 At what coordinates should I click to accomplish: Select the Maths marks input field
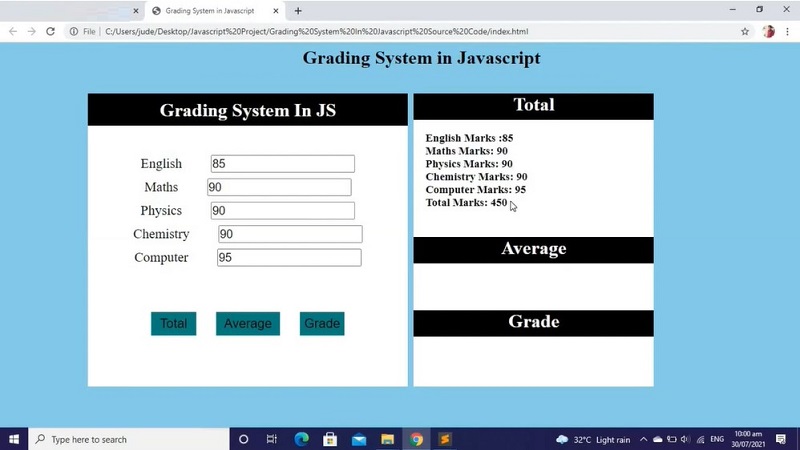coord(279,187)
